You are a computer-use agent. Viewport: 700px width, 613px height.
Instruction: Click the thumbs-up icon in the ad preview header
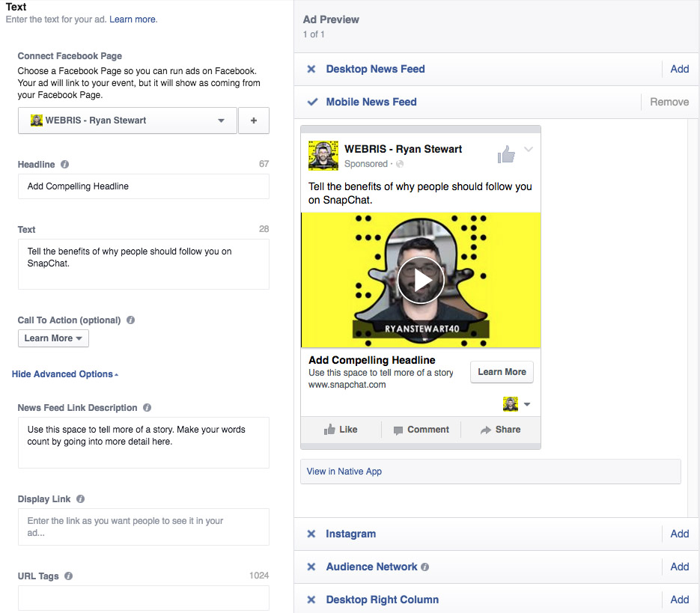tap(506, 154)
